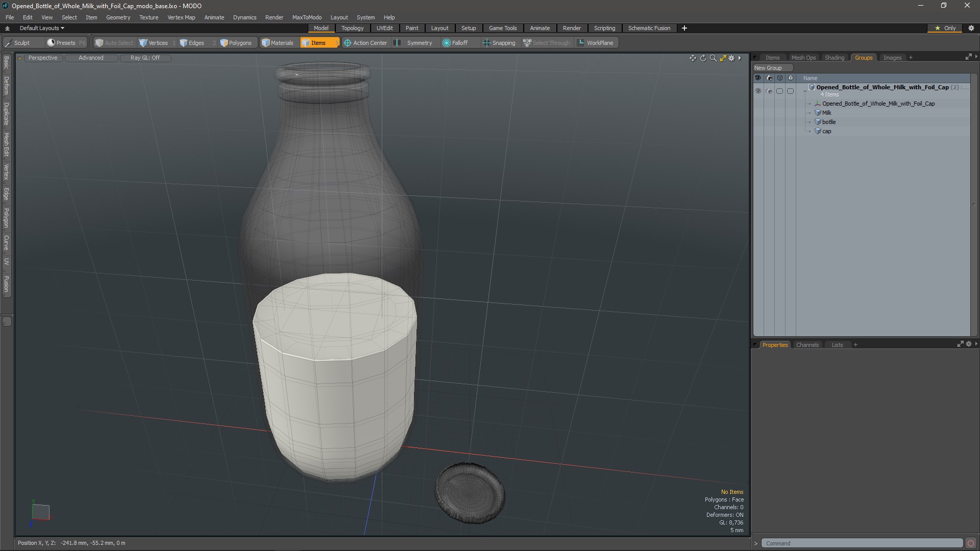Open the Mesh Ops panel tab
This screenshot has height=551, width=980.
point(803,58)
